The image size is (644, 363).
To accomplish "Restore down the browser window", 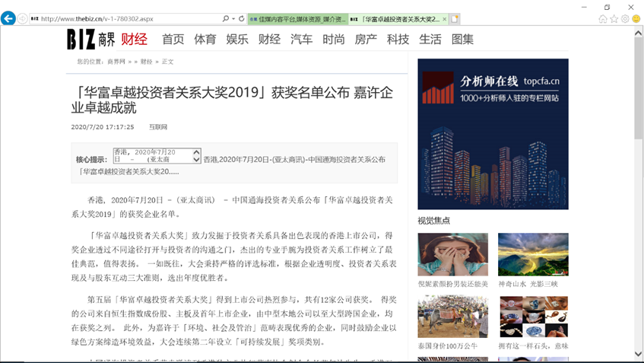I will tap(607, 7).
